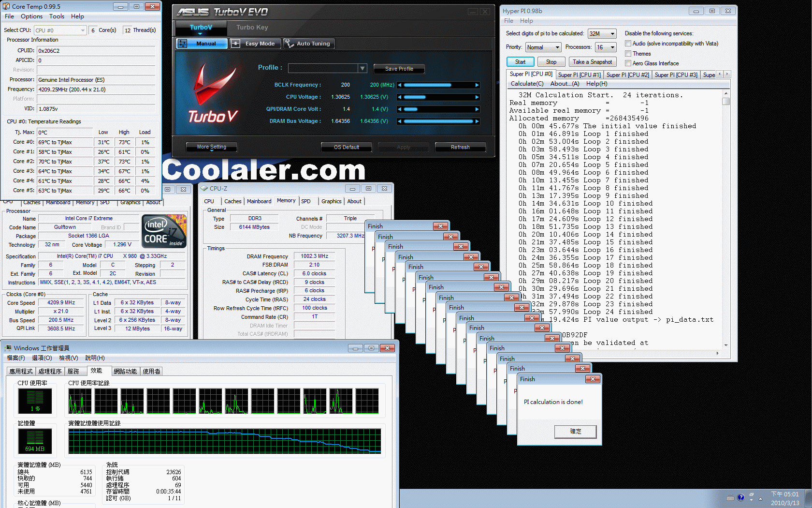Increase DRAM Bus Voltage with right arrow
Image resolution: width=812 pixels, height=508 pixels.
point(477,121)
